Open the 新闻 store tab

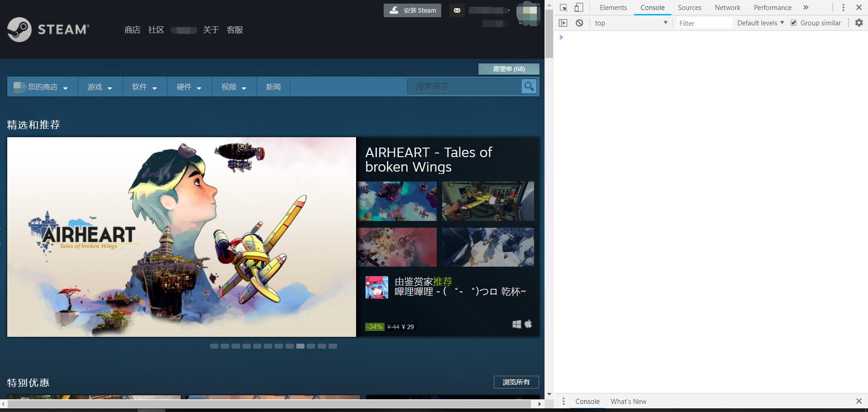(273, 86)
